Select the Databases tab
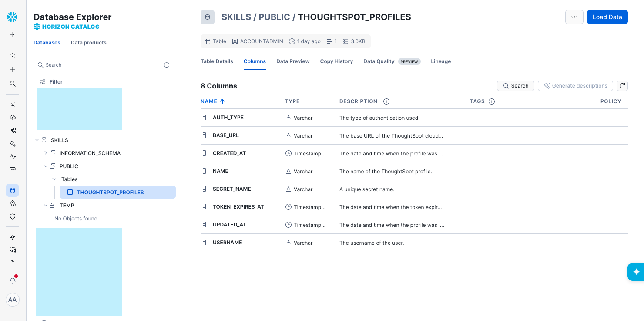644x321 pixels. pos(47,43)
